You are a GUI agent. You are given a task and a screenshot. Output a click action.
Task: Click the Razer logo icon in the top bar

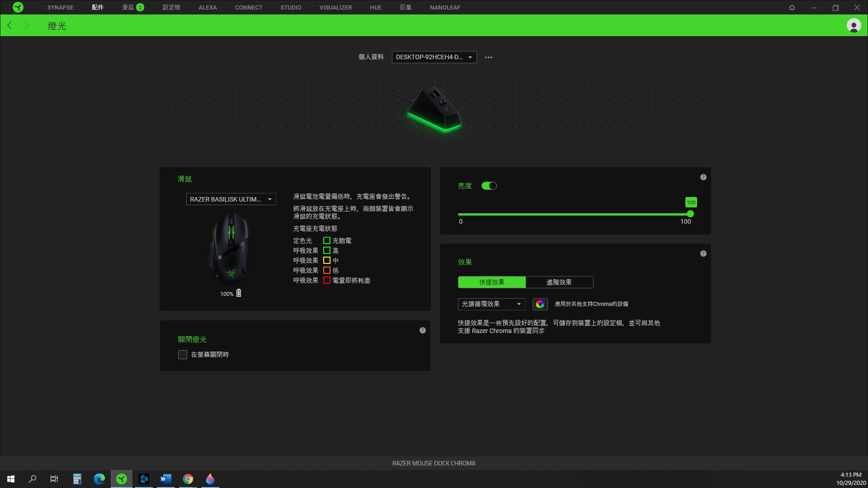coord(18,7)
